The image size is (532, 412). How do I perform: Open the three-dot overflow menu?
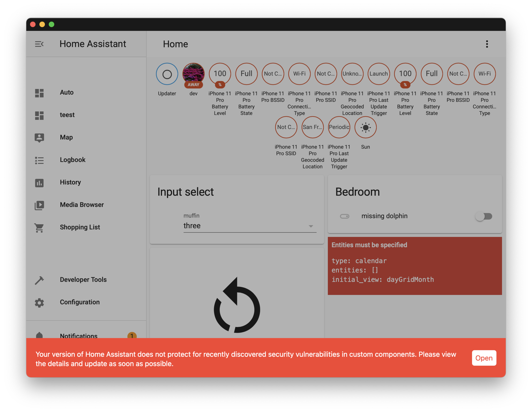tap(487, 44)
